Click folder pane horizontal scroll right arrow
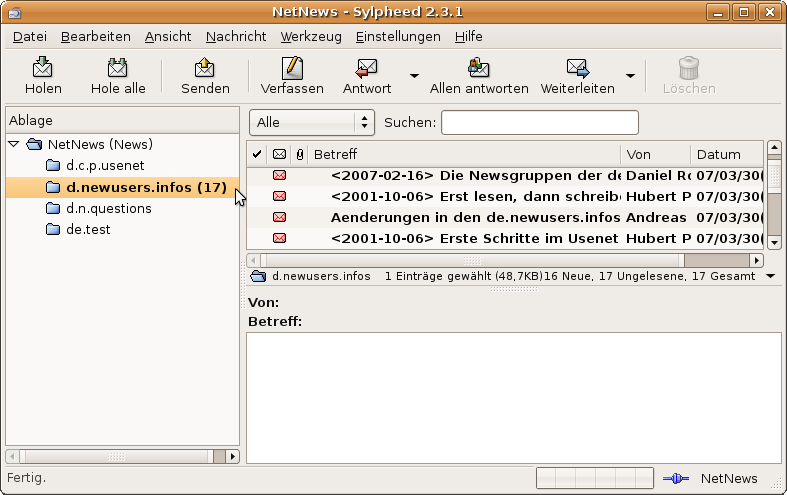This screenshot has height=495, width=787. 232,456
